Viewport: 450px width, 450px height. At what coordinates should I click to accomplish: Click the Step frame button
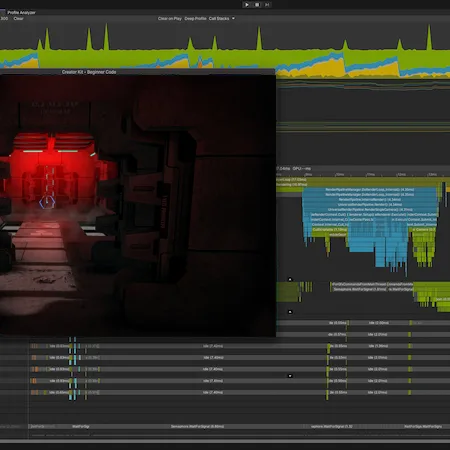[267, 5]
